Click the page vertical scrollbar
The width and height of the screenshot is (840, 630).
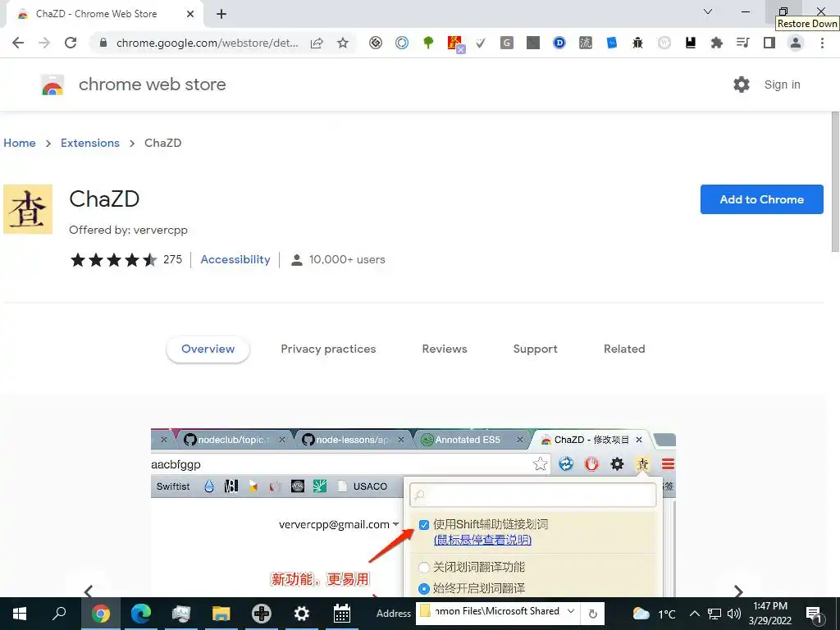(x=834, y=182)
